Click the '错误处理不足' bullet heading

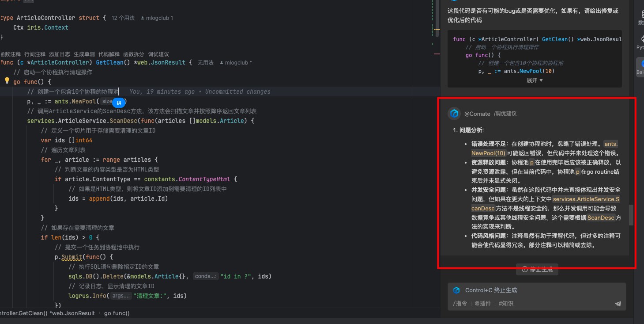click(489, 144)
